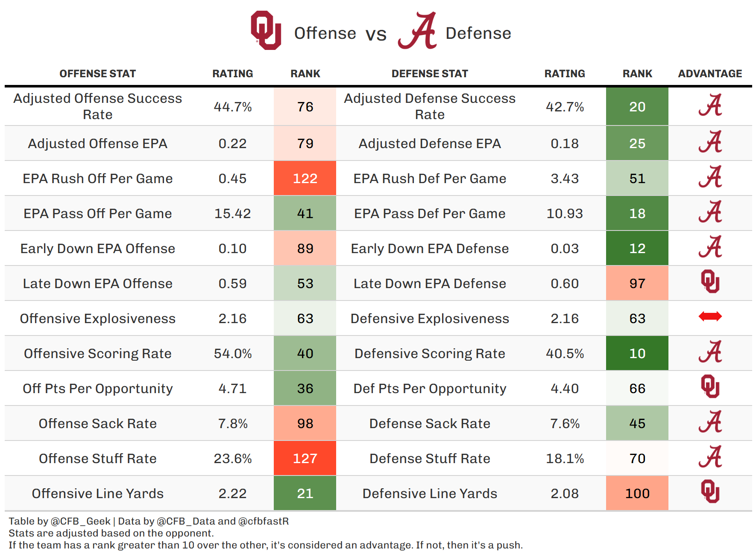Click Alabama advantage icon for EPA Rush row

coord(710,178)
